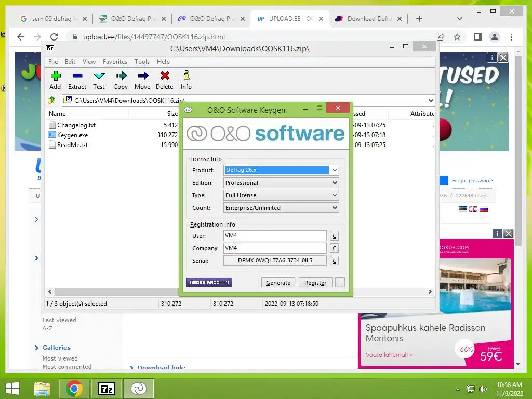Go back in Chrome browser
Image resolution: width=532 pixels, height=399 pixels.
[21, 37]
